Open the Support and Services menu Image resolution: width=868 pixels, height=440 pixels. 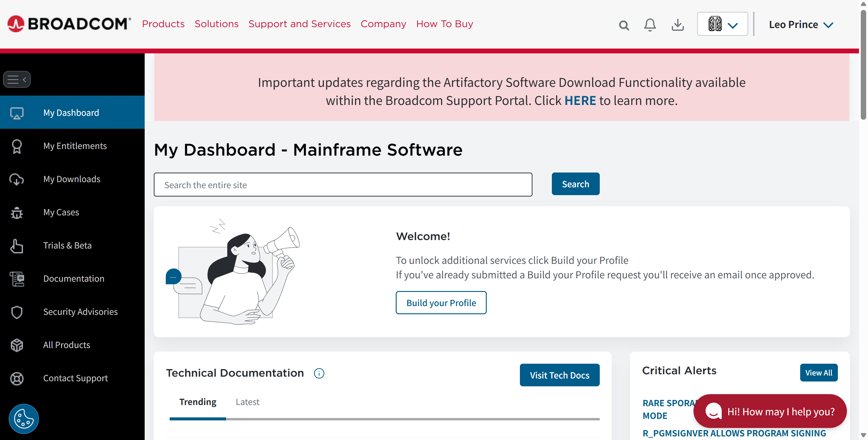(300, 24)
